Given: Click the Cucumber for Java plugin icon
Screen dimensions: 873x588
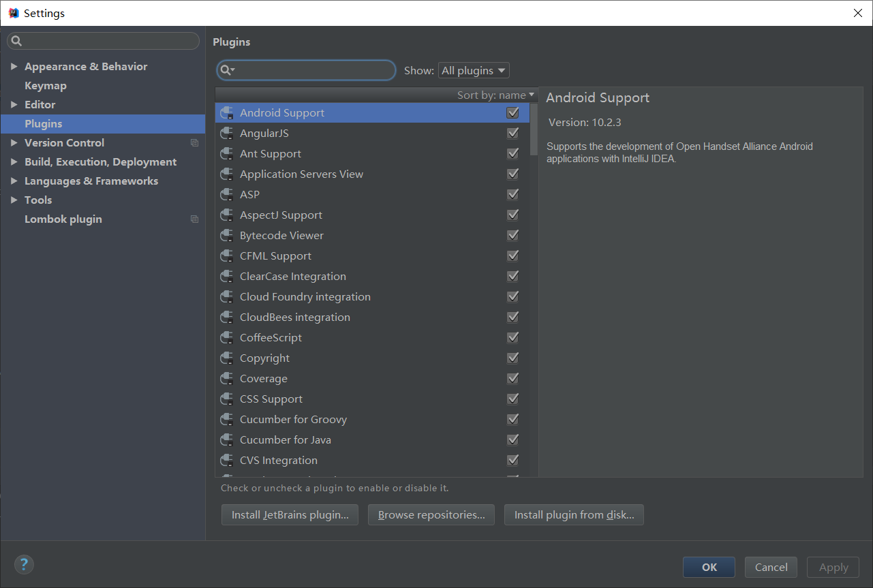Looking at the screenshot, I should point(227,440).
